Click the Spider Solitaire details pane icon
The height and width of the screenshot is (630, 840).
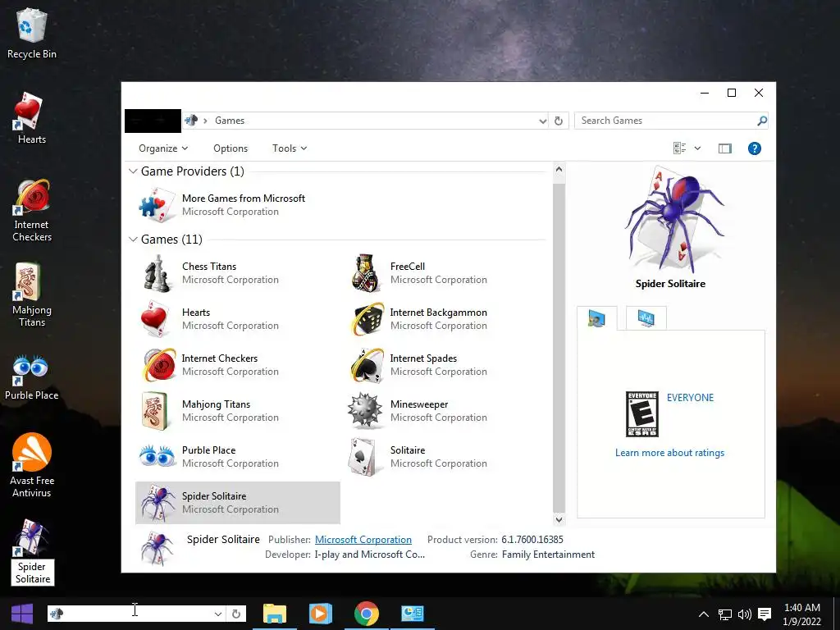point(157,548)
